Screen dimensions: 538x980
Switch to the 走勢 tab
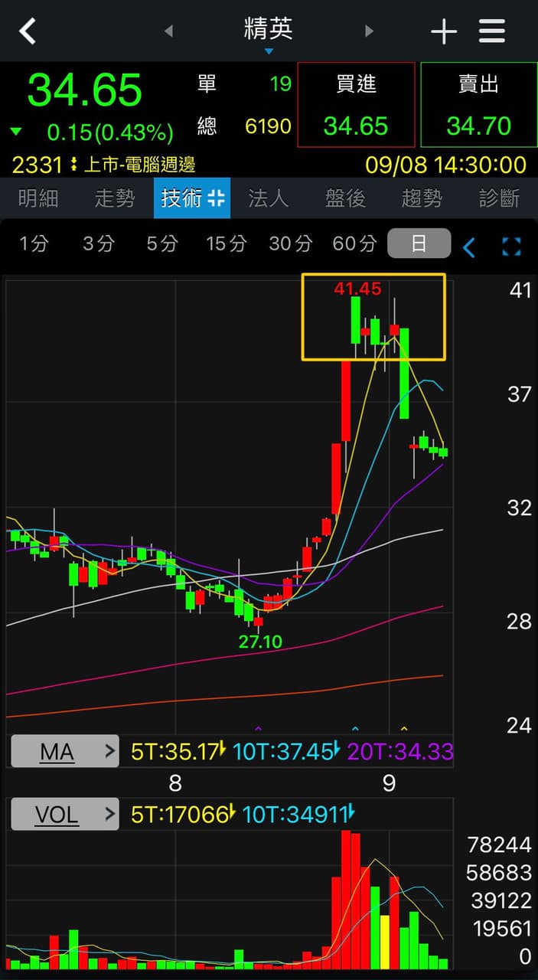(115, 199)
